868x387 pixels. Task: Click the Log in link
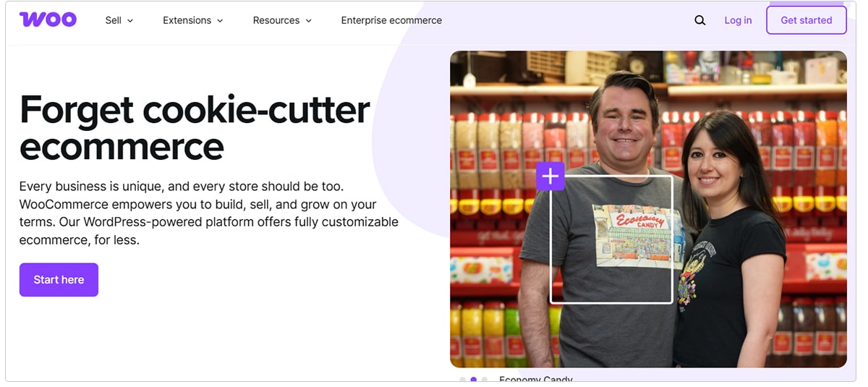(738, 20)
